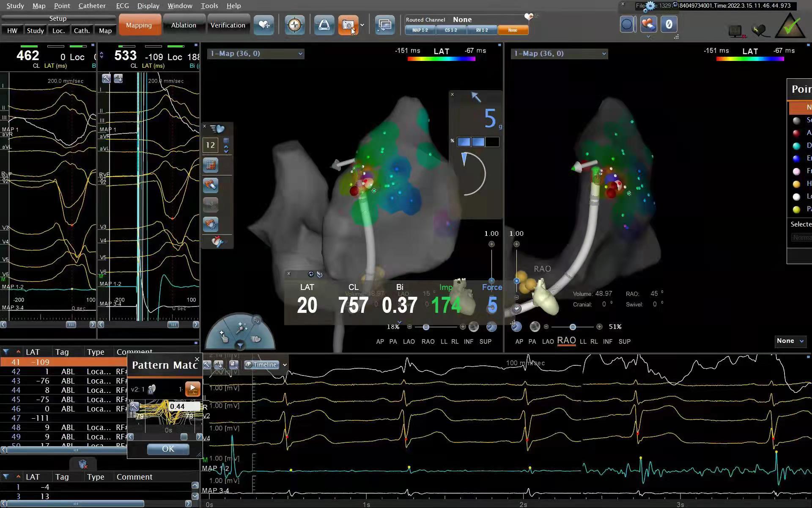
Task: Click the heart eraser tool icon
Action: coord(211,185)
